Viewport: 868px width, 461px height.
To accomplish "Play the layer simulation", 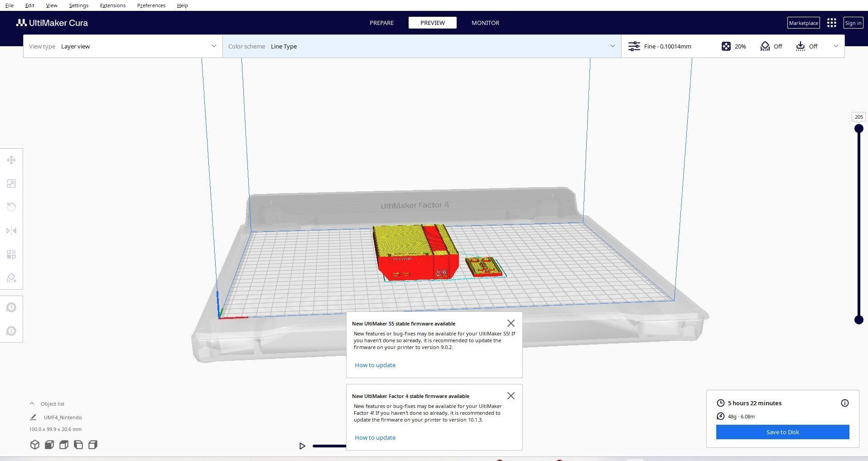I will [x=302, y=446].
